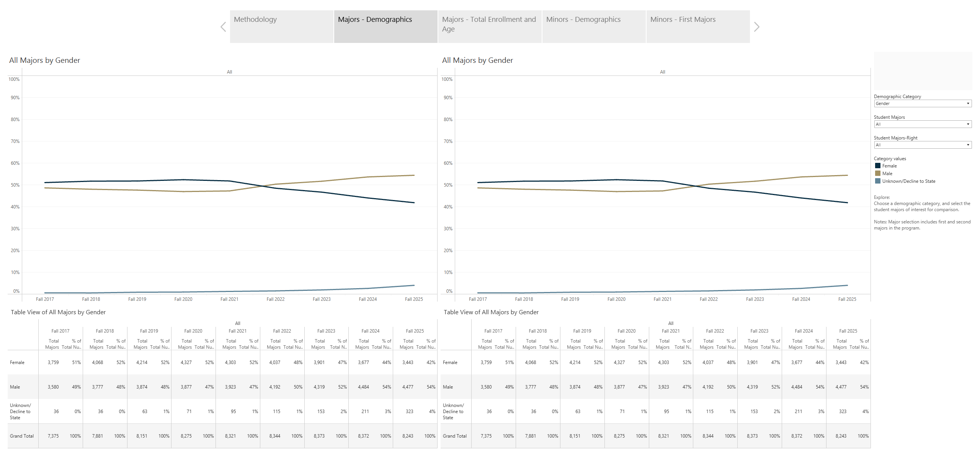The image size is (980, 456).
Task: Click the previous tabs left arrow
Action: (224, 27)
